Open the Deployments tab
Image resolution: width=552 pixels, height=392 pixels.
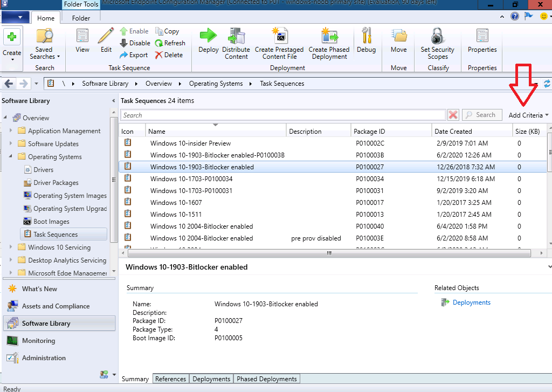click(x=211, y=379)
